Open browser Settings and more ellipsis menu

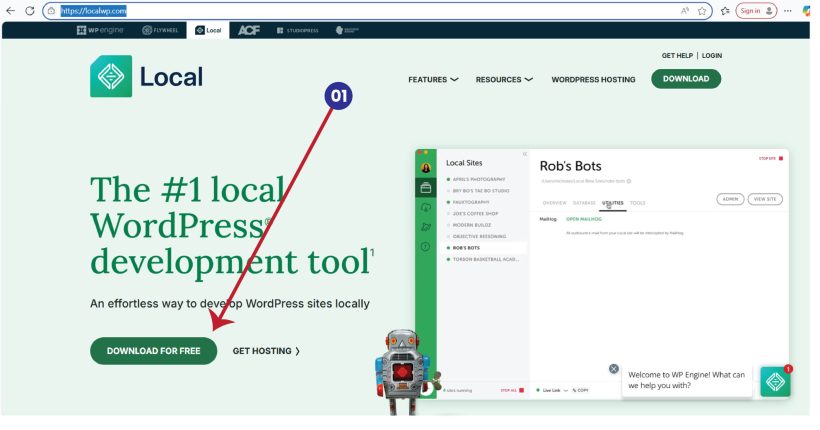click(788, 10)
